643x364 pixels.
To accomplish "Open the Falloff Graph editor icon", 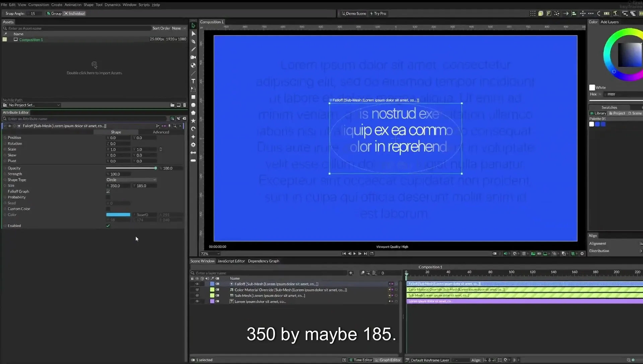I will click(x=108, y=191).
